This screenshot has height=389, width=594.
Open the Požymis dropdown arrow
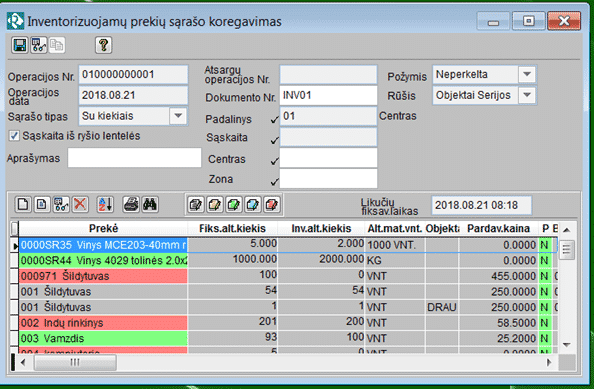click(527, 74)
